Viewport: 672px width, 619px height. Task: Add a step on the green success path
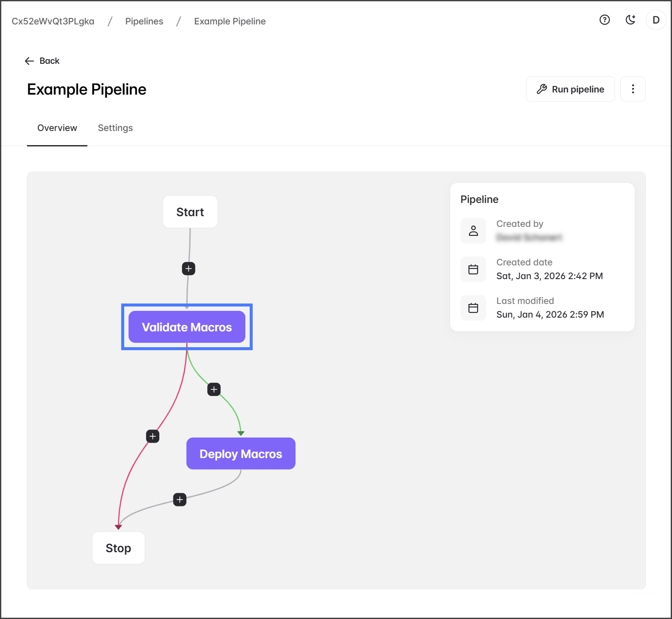click(x=214, y=390)
